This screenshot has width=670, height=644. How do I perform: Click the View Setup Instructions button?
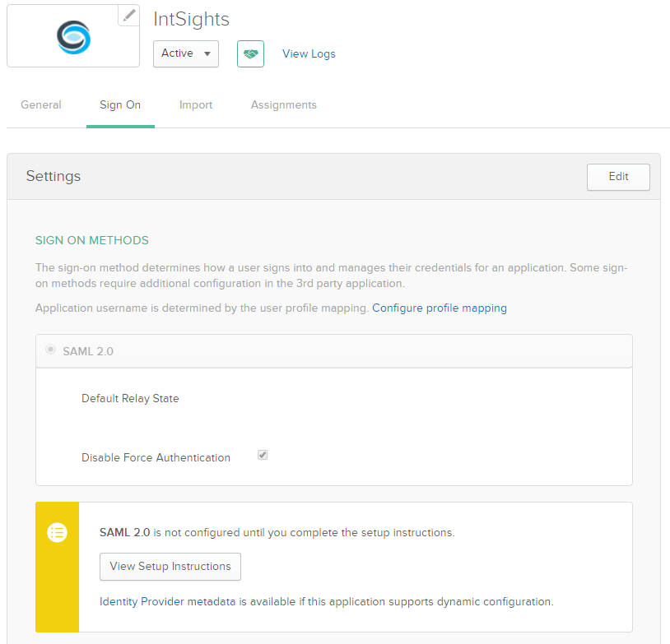[x=170, y=567]
